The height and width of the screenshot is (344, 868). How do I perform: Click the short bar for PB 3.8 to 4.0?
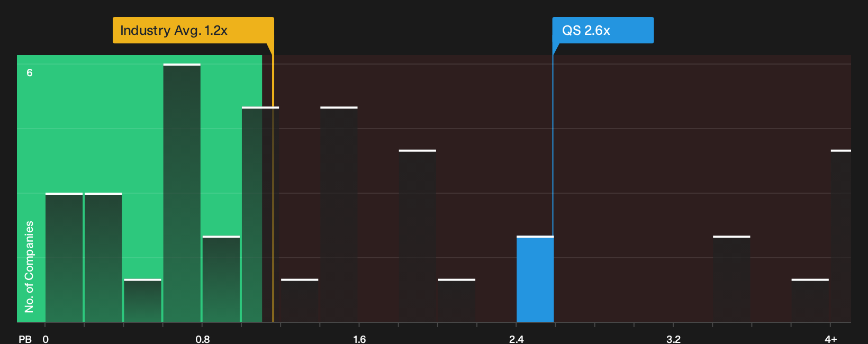pyautogui.click(x=810, y=301)
